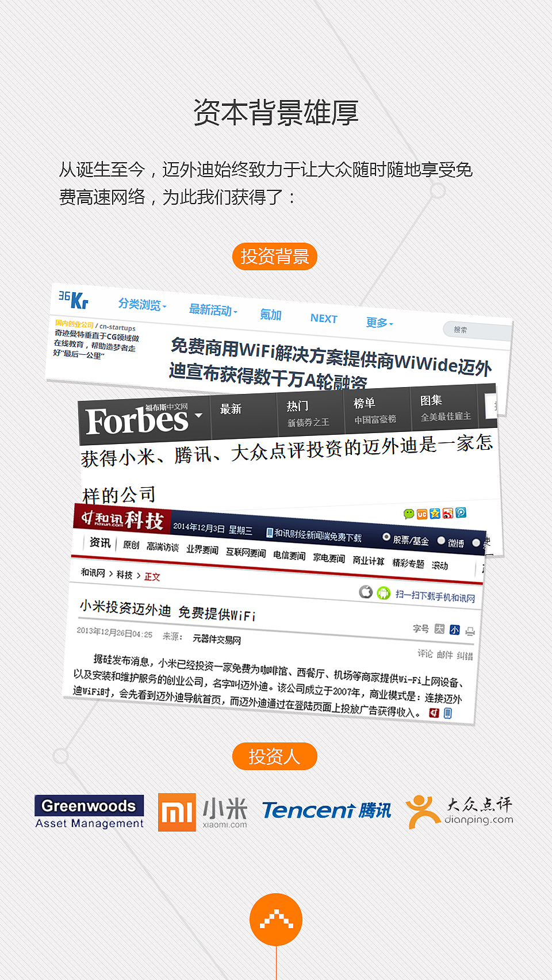Open the 精彩专题 nav item

click(408, 563)
